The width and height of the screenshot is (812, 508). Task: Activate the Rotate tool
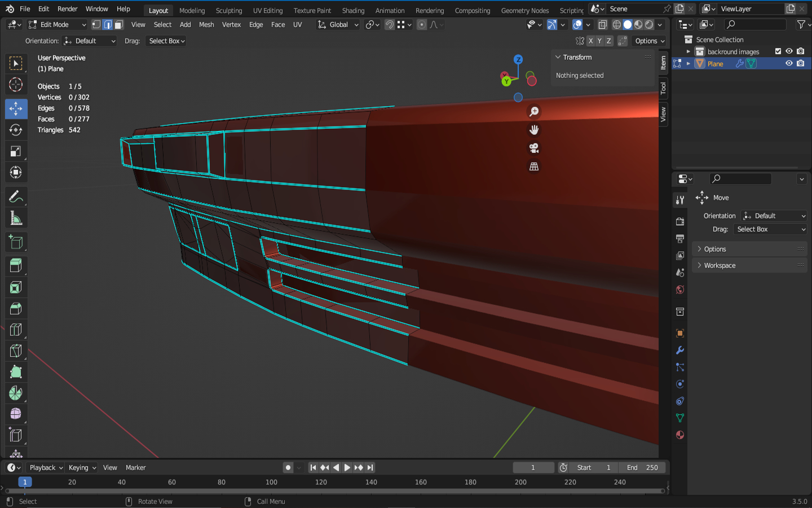pyautogui.click(x=16, y=130)
